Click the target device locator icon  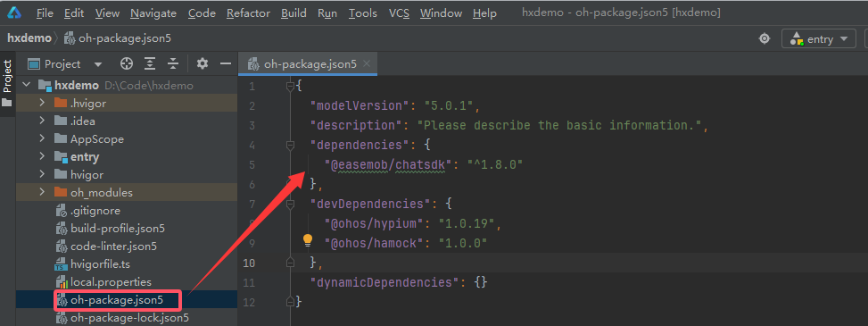(x=765, y=38)
